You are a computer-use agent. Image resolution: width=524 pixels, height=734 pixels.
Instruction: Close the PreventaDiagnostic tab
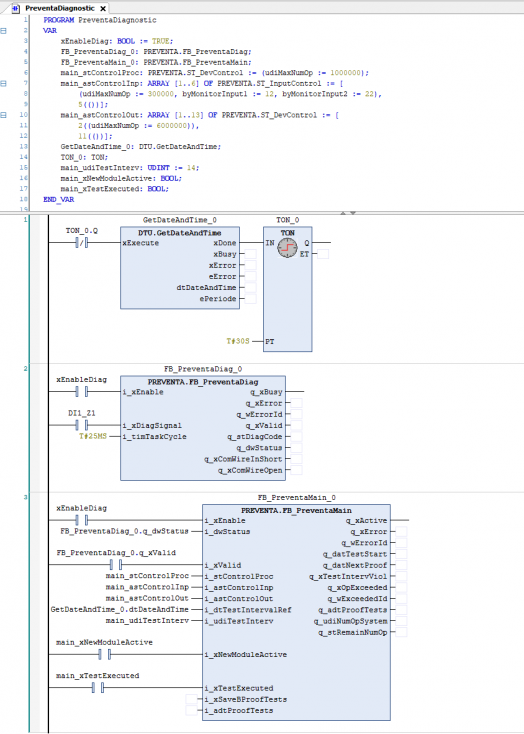click(103, 8)
